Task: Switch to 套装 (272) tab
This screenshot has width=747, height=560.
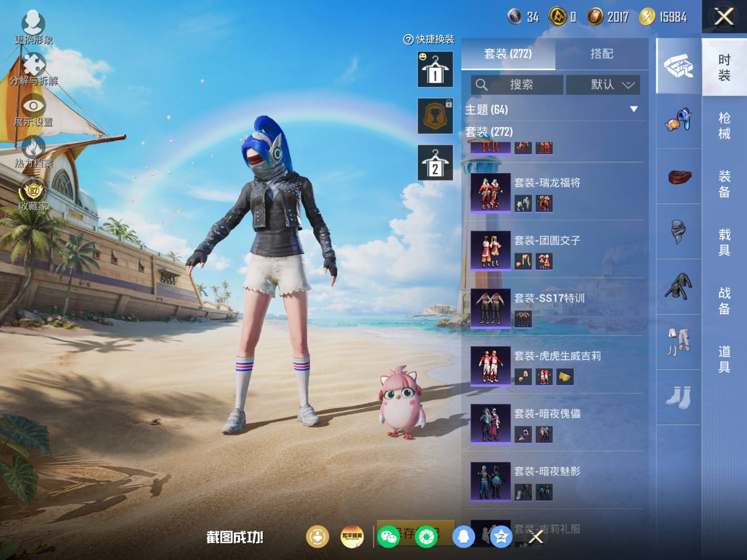Action: (508, 54)
